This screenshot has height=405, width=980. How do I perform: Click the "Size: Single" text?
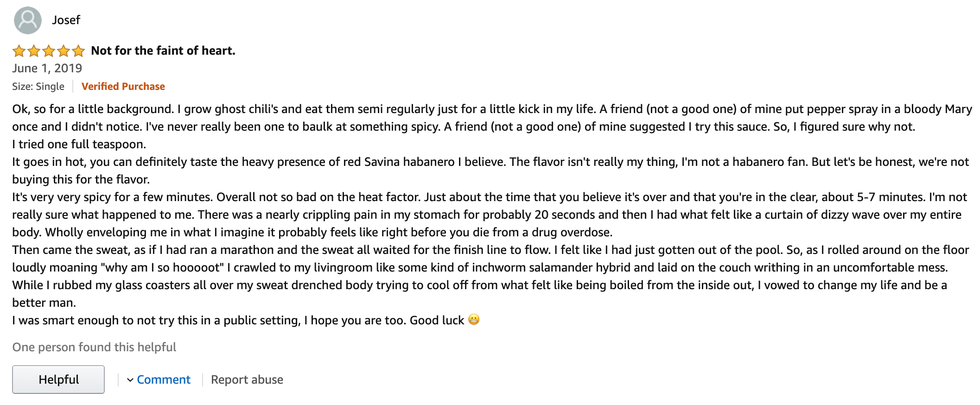[38, 87]
